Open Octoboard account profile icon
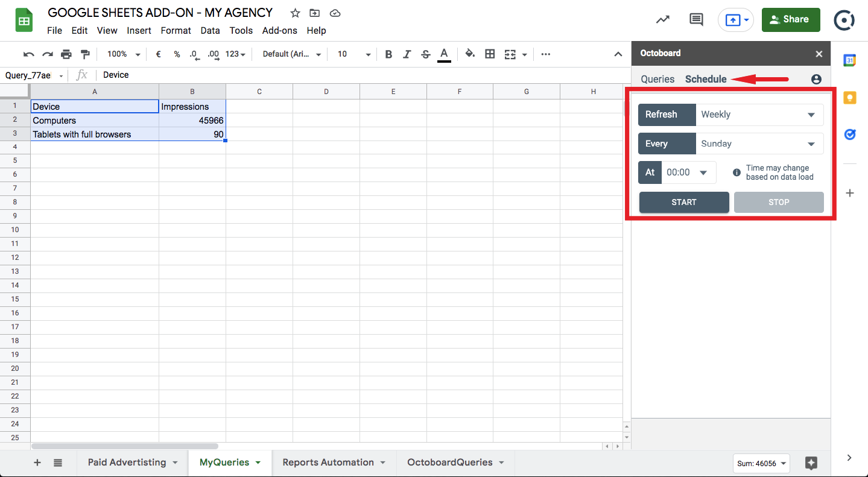868x477 pixels. click(816, 79)
